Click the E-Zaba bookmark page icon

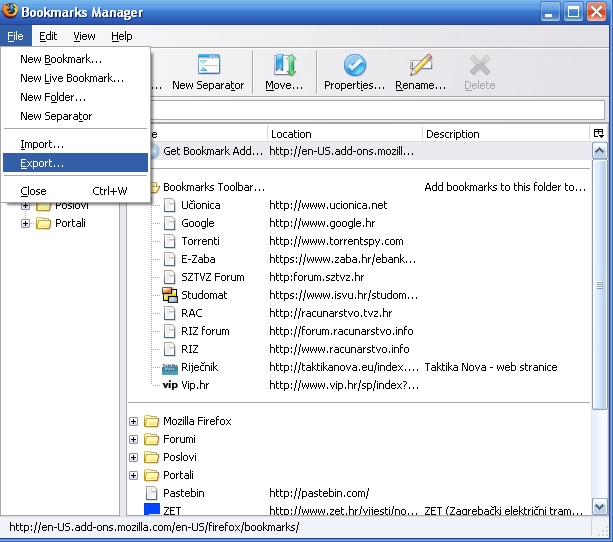pyautogui.click(x=169, y=259)
